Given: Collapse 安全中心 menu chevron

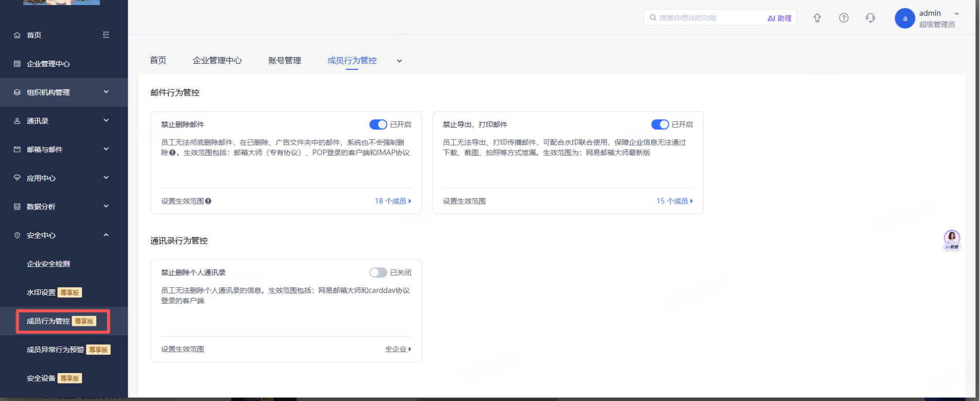Looking at the screenshot, I should tap(106, 235).
